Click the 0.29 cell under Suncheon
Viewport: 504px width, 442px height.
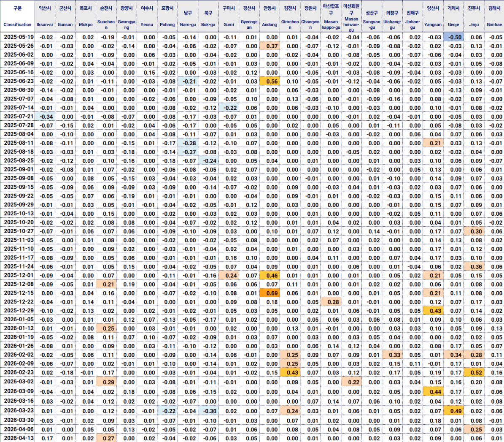(106, 382)
